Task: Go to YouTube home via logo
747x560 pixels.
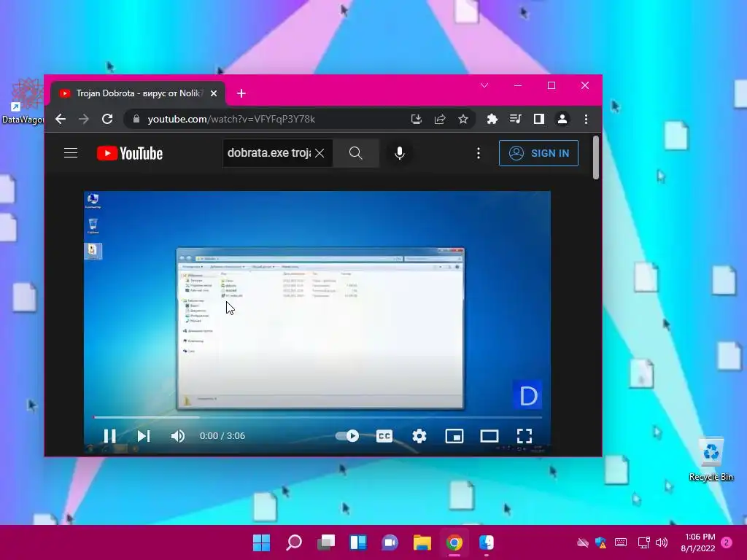Action: pyautogui.click(x=130, y=153)
